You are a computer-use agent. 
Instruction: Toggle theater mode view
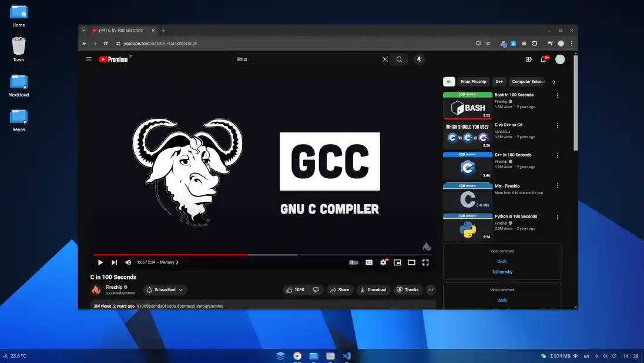coord(411,262)
